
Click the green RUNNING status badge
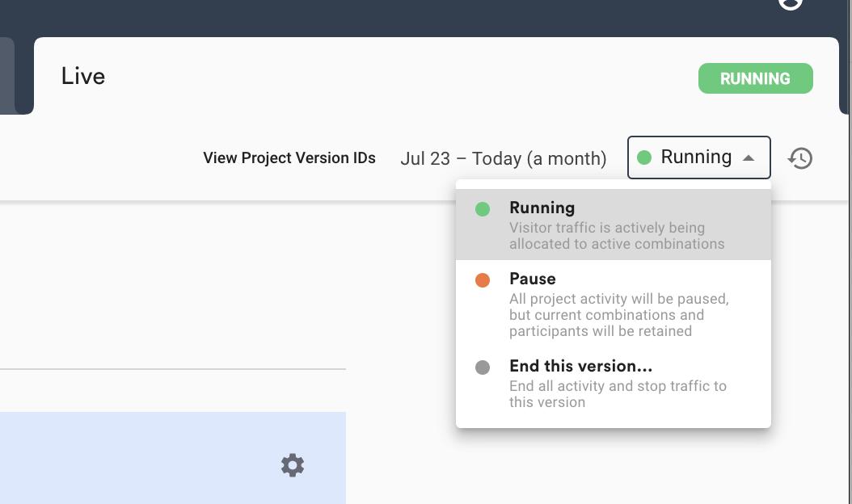coord(755,78)
